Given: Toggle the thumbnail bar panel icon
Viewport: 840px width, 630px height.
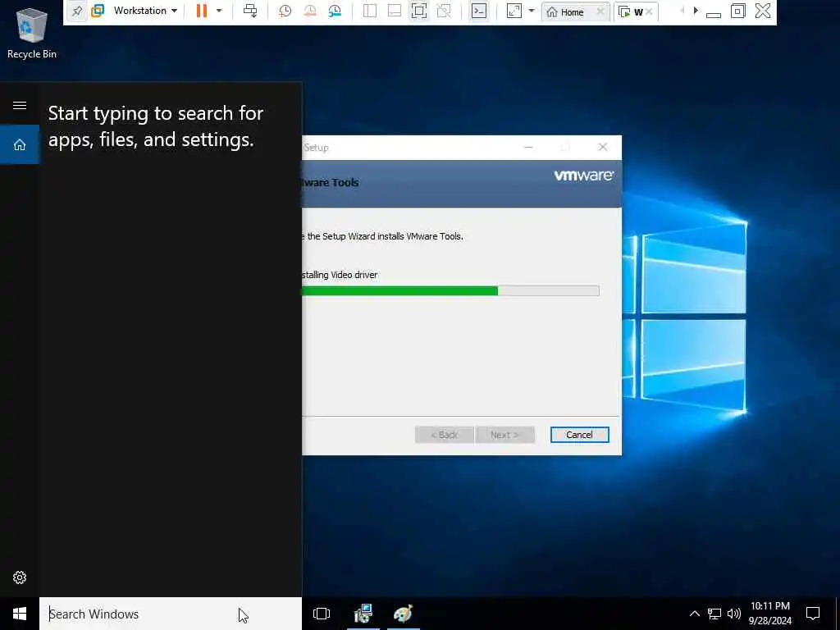Looking at the screenshot, I should (x=395, y=11).
